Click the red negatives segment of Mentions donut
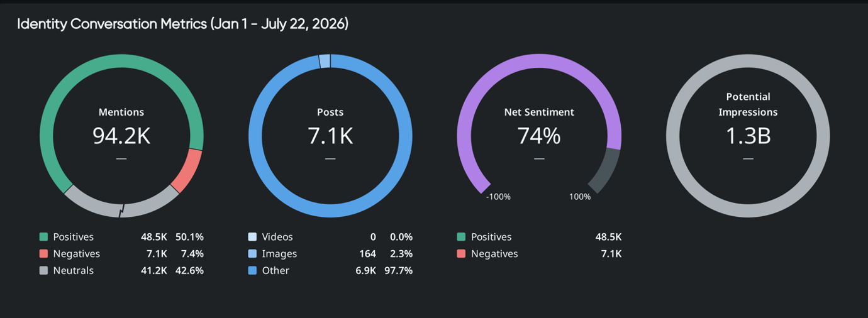This screenshot has width=868, height=318. (x=187, y=170)
